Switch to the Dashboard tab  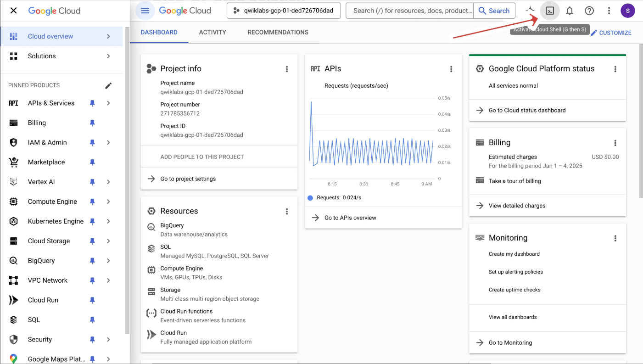(159, 32)
